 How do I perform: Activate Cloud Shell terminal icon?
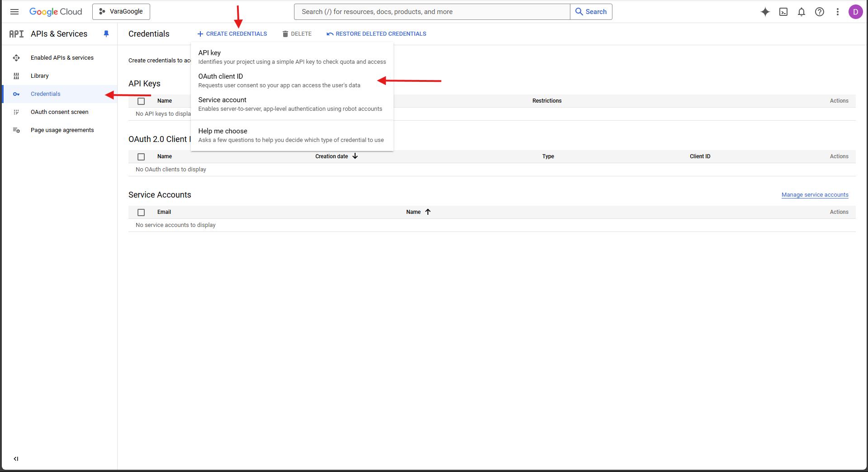tap(783, 12)
